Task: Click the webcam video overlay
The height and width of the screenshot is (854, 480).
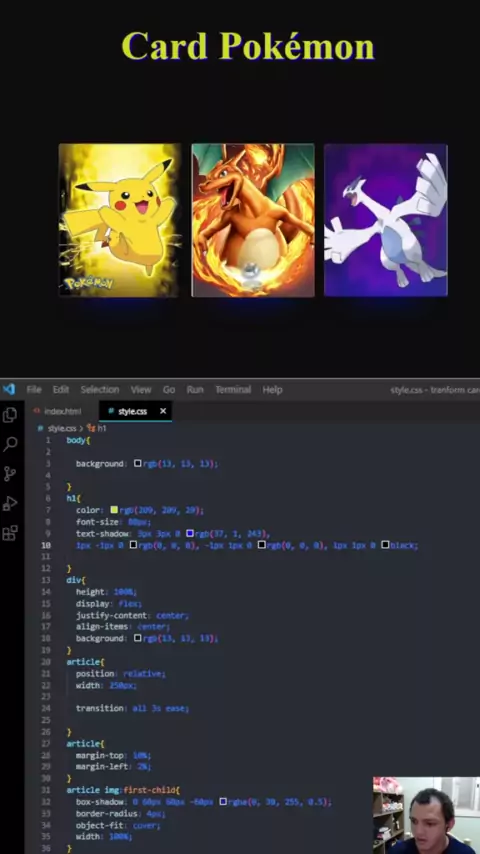Action: pyautogui.click(x=426, y=815)
